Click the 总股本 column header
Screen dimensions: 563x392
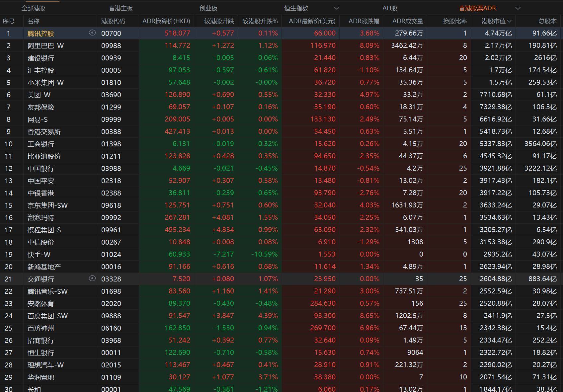click(x=547, y=21)
